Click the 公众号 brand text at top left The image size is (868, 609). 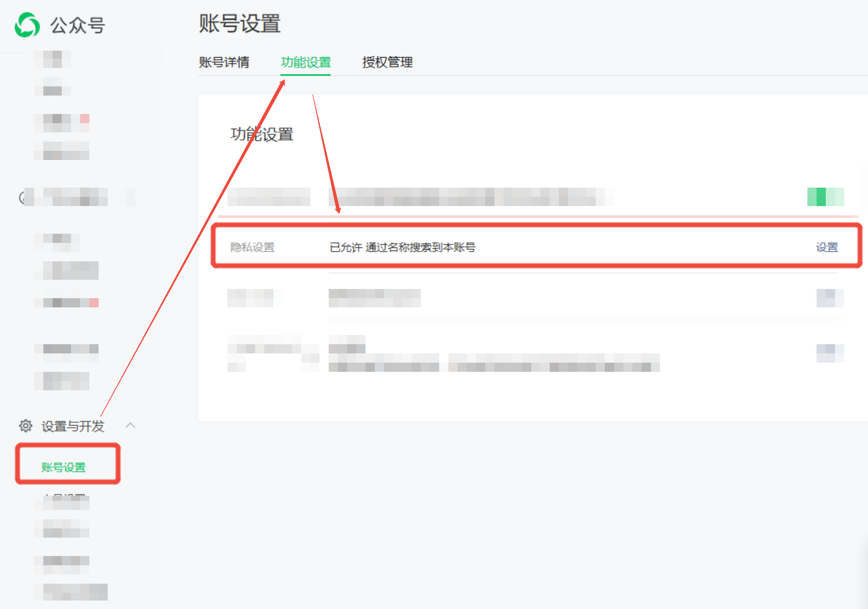point(77,26)
